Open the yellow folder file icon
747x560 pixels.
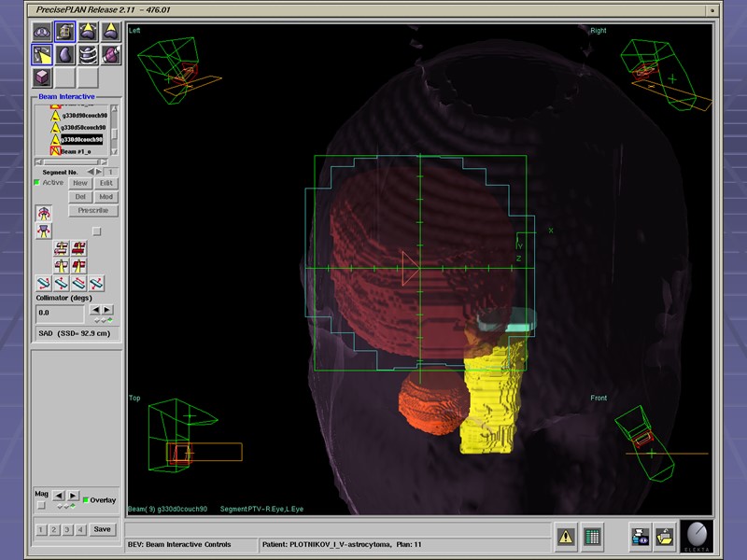click(665, 537)
